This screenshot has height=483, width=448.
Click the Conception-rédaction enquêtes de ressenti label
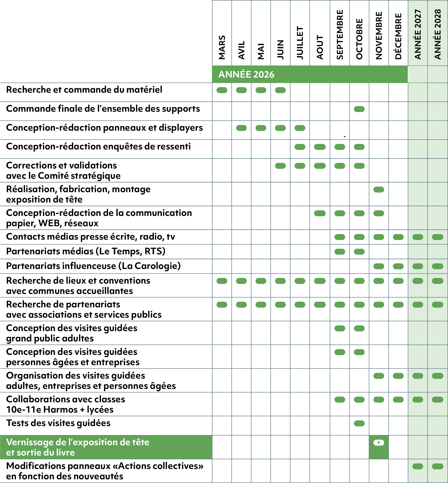click(98, 147)
